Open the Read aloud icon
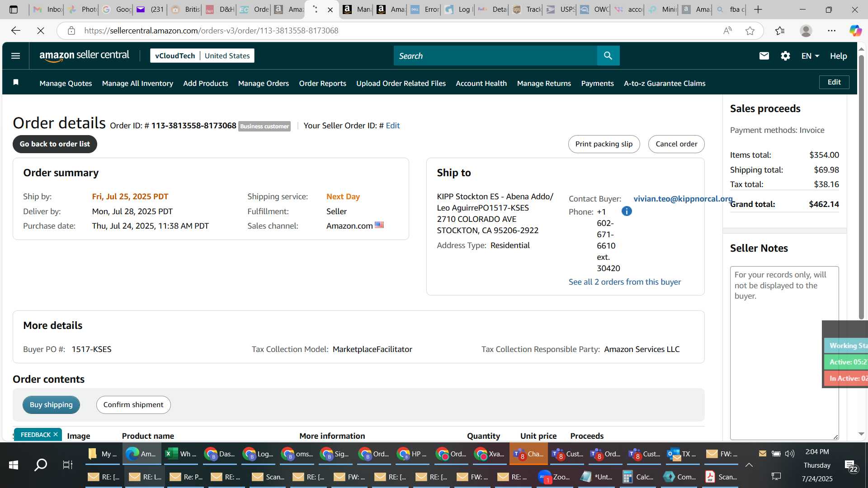The height and width of the screenshot is (488, 868). [727, 31]
